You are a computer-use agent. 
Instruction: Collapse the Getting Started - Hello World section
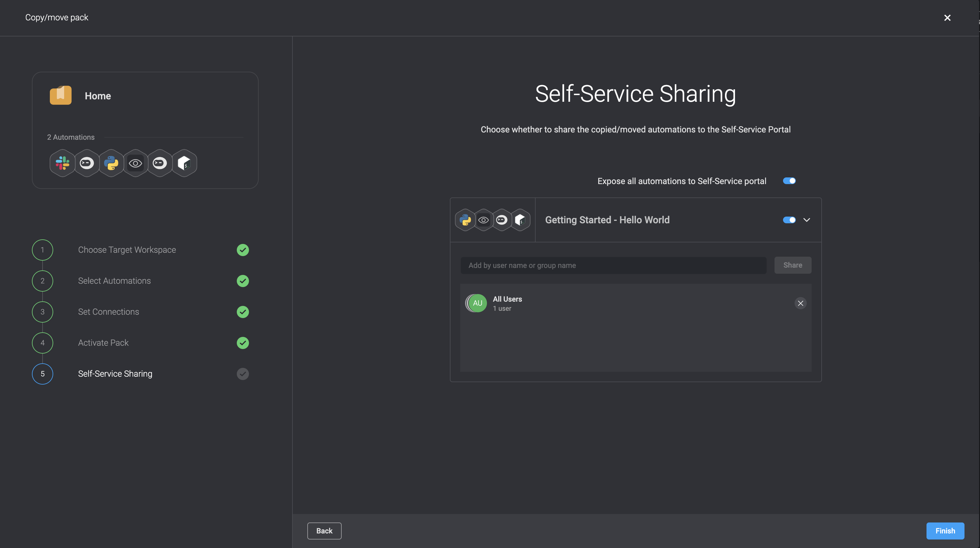(x=806, y=220)
